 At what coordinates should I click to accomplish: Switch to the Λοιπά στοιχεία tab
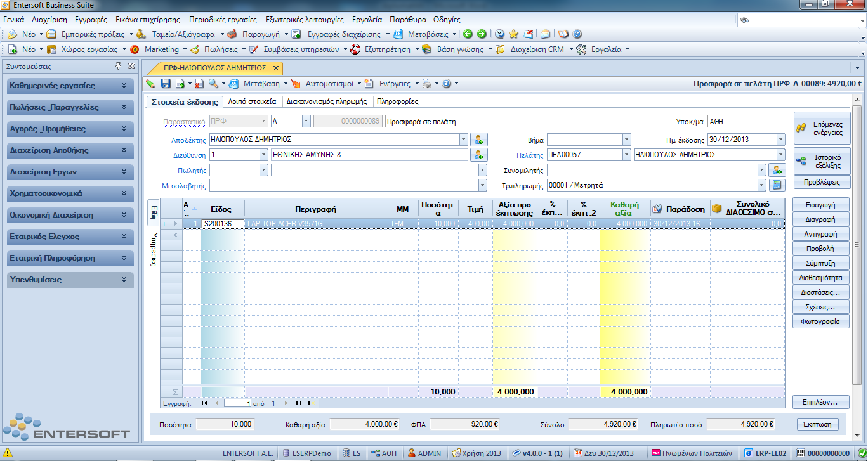click(x=252, y=101)
